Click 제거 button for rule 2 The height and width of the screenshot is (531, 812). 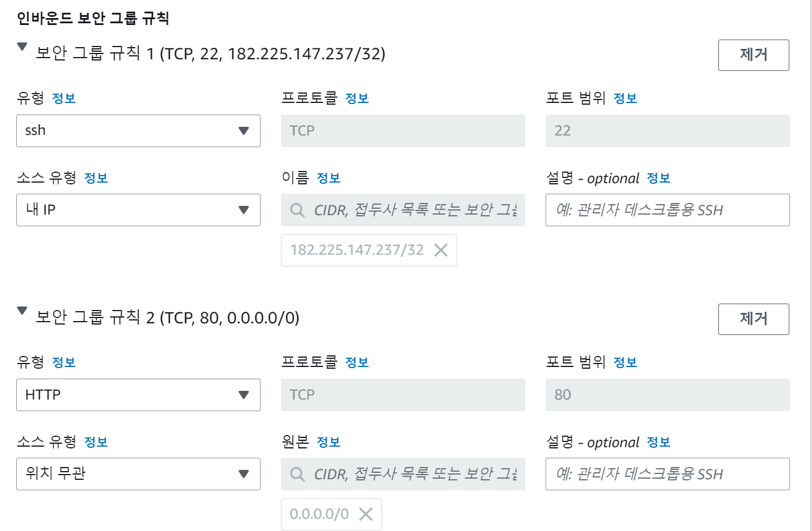pyautogui.click(x=754, y=319)
